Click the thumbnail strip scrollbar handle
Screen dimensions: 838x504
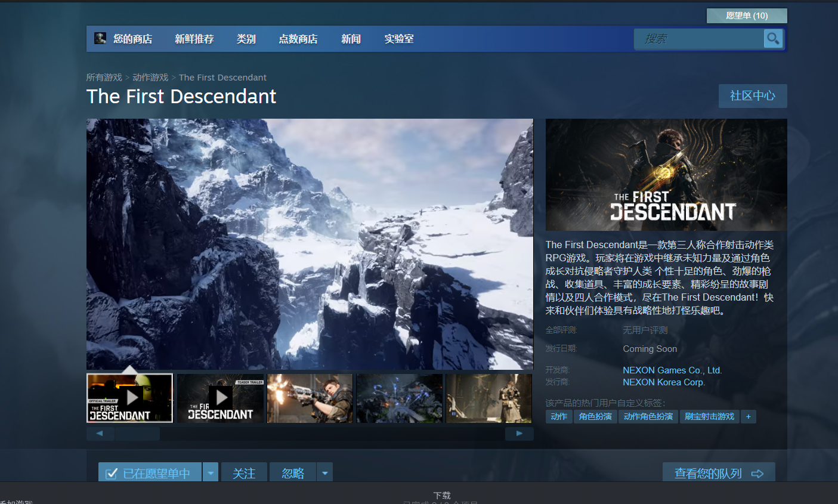coord(137,434)
